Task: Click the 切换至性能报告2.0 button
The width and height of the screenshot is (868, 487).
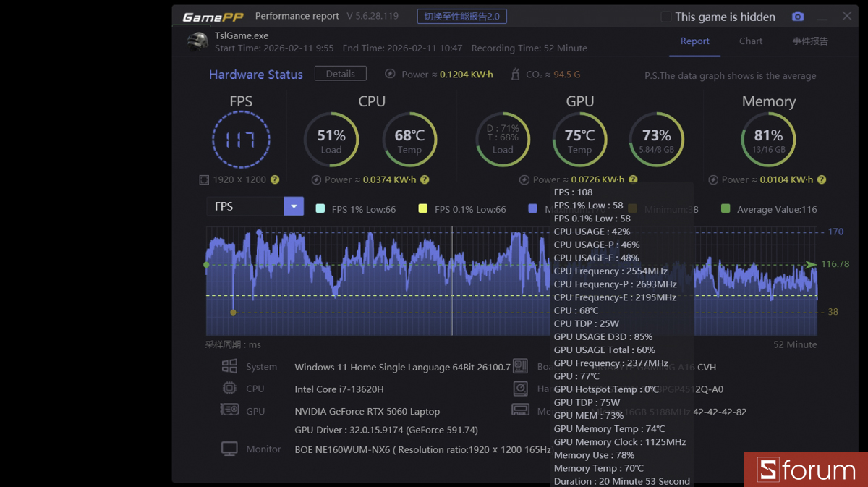Action: point(461,15)
